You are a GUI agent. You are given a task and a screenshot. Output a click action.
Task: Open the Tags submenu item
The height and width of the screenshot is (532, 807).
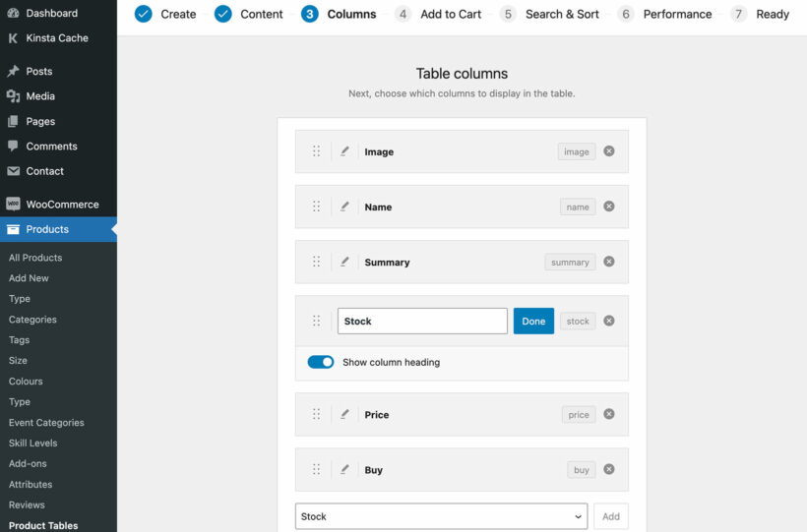19,340
